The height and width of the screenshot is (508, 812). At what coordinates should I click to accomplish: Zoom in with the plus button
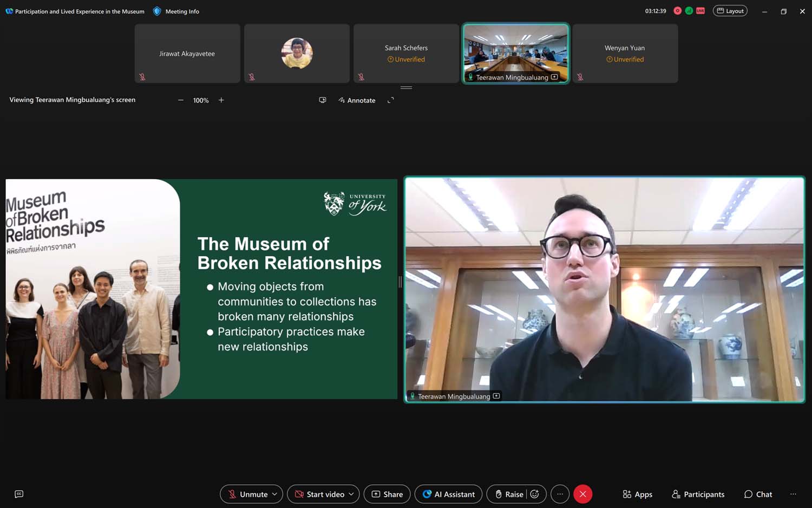tap(221, 100)
